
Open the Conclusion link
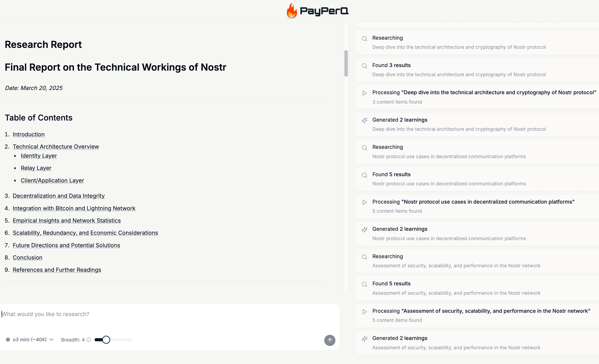(x=27, y=257)
